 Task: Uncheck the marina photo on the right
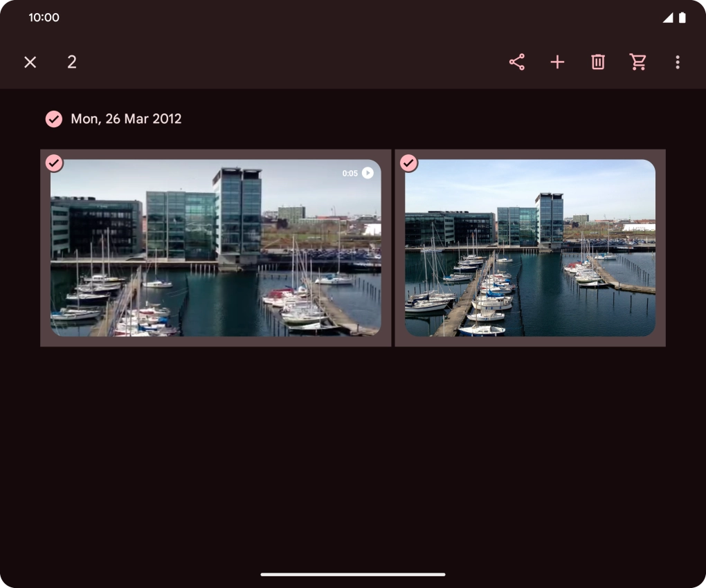[409, 163]
